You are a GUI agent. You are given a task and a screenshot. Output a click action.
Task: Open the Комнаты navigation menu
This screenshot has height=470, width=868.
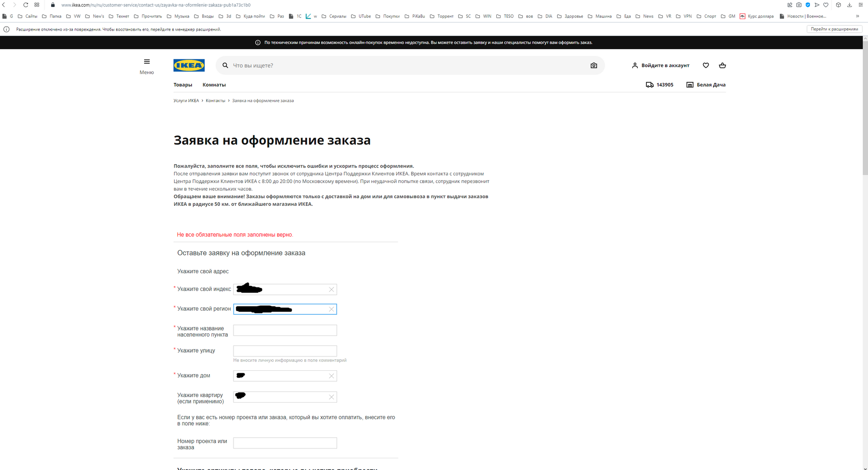pos(214,85)
